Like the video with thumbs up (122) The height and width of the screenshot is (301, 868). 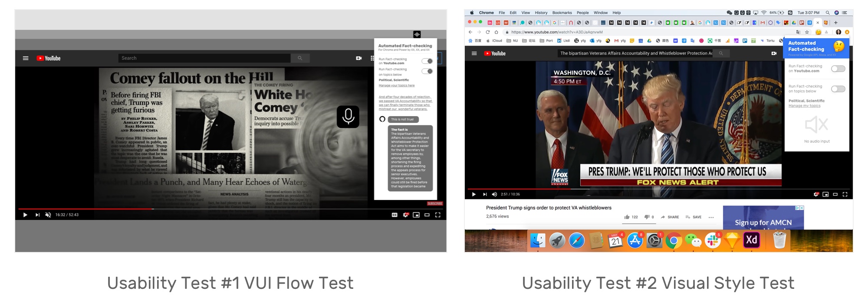click(631, 217)
